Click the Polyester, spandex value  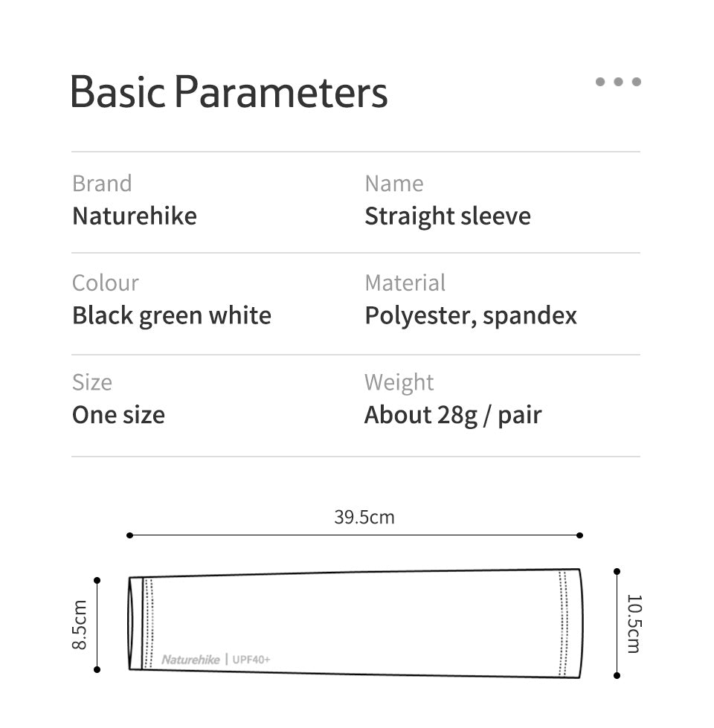pos(471,316)
